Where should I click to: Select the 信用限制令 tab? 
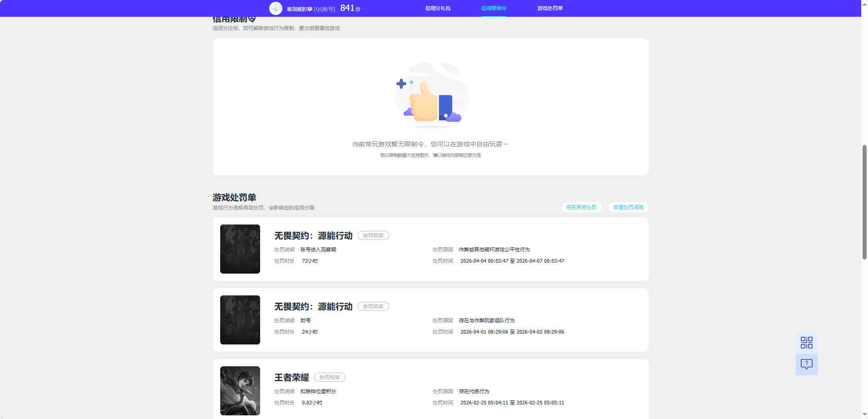click(493, 8)
